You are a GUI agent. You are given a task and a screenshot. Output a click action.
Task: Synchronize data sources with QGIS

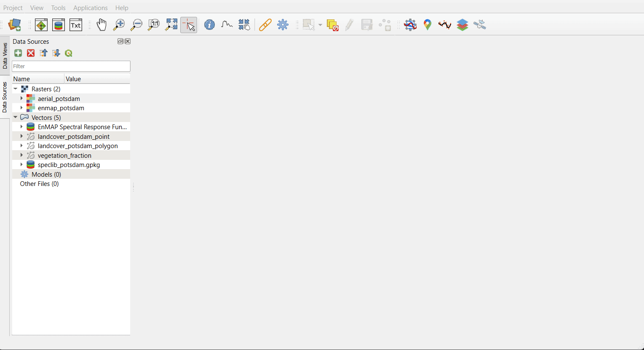69,53
